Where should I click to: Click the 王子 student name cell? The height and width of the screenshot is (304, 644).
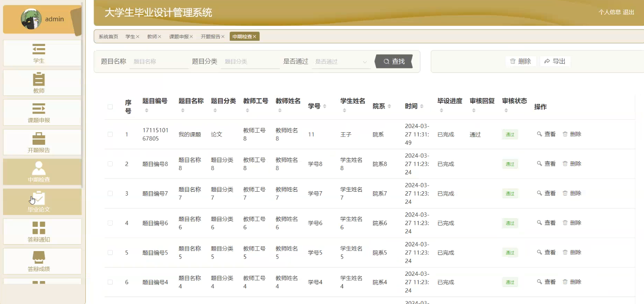point(346,134)
